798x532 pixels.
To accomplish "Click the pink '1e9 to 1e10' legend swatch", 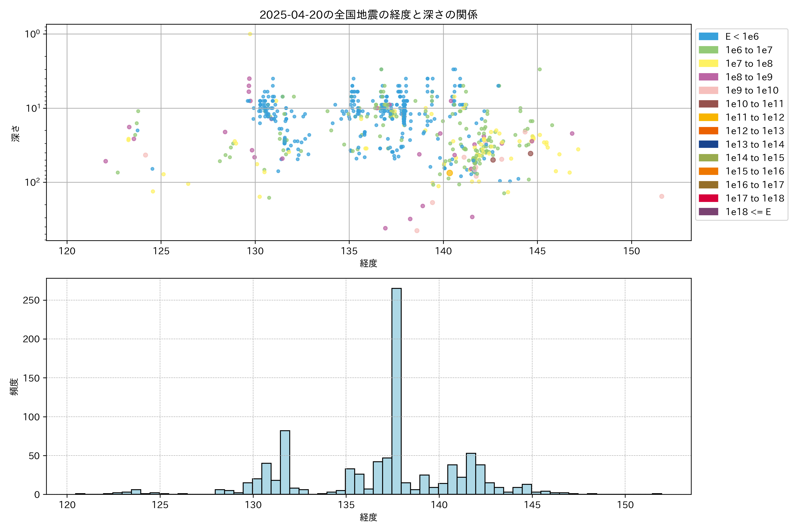I will [x=708, y=90].
